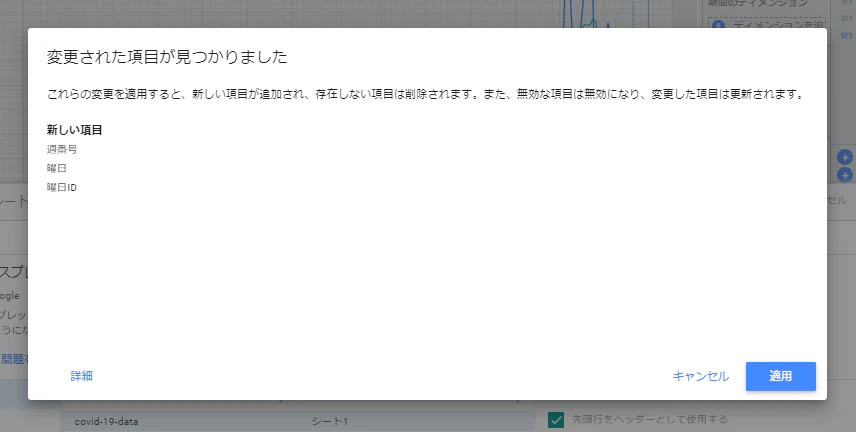Select the new field 曜日ID
The width and height of the screenshot is (856, 432).
tap(62, 187)
